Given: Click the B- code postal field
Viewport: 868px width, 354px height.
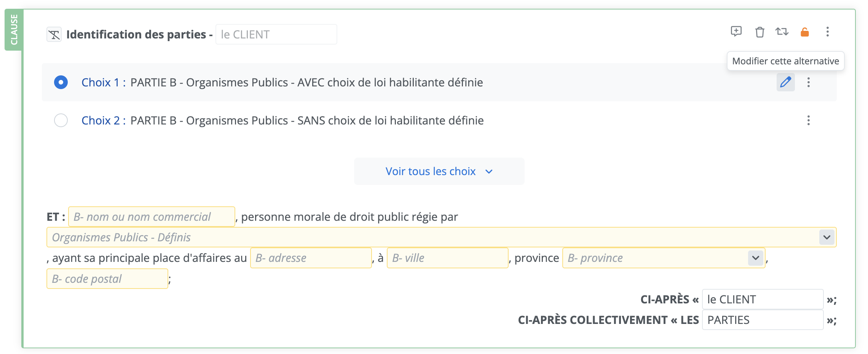Looking at the screenshot, I should coord(107,279).
